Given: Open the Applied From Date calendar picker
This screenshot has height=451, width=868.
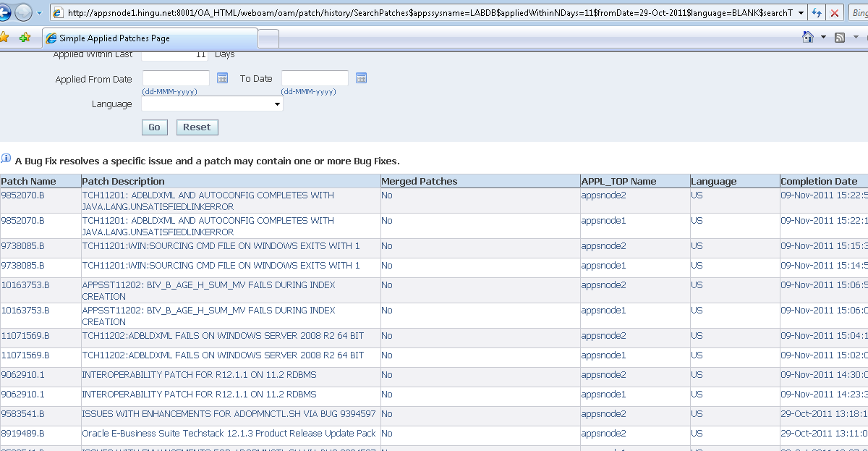Looking at the screenshot, I should point(222,78).
